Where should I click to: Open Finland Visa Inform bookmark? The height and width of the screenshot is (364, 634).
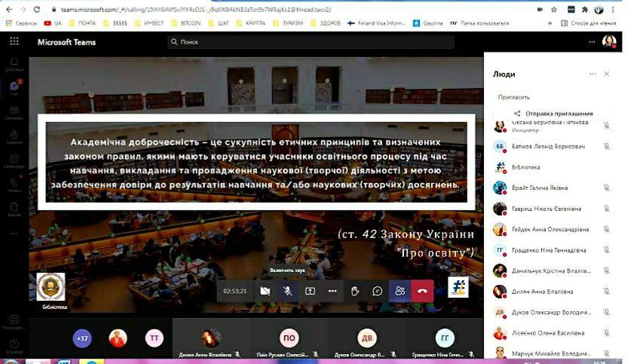(x=376, y=23)
